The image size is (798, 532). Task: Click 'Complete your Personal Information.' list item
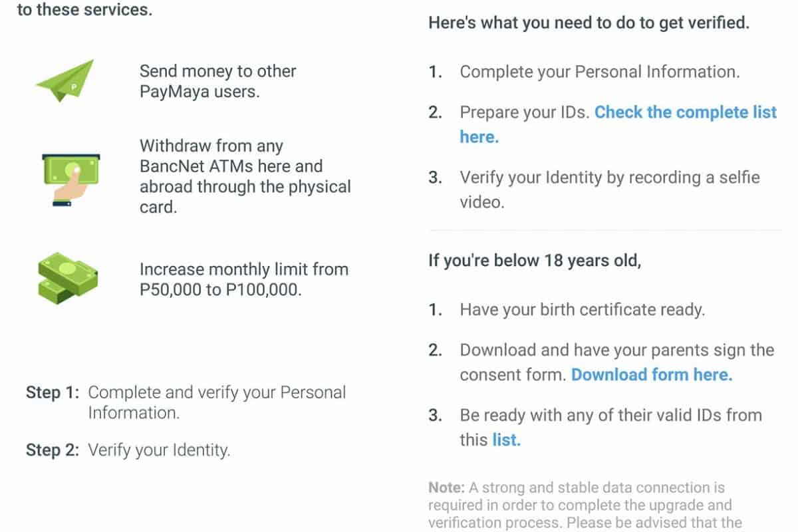pyautogui.click(x=599, y=72)
